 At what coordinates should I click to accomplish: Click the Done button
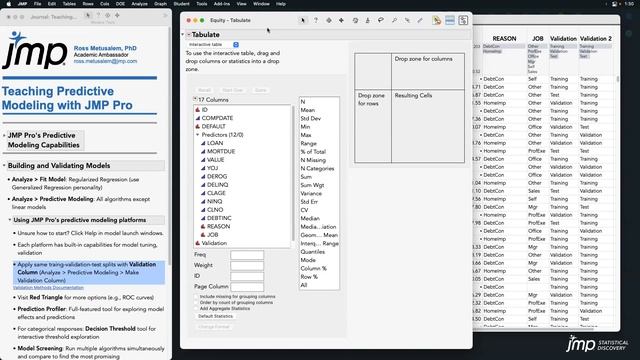(260, 90)
